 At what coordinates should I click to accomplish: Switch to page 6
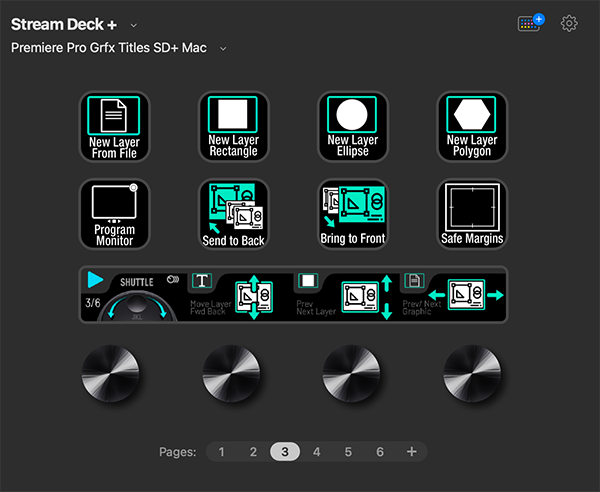point(380,452)
